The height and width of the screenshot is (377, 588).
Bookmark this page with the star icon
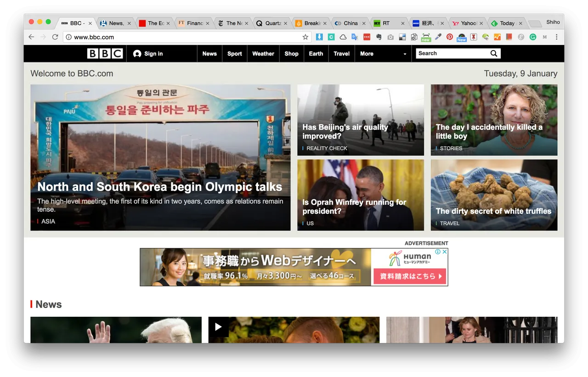tap(305, 37)
